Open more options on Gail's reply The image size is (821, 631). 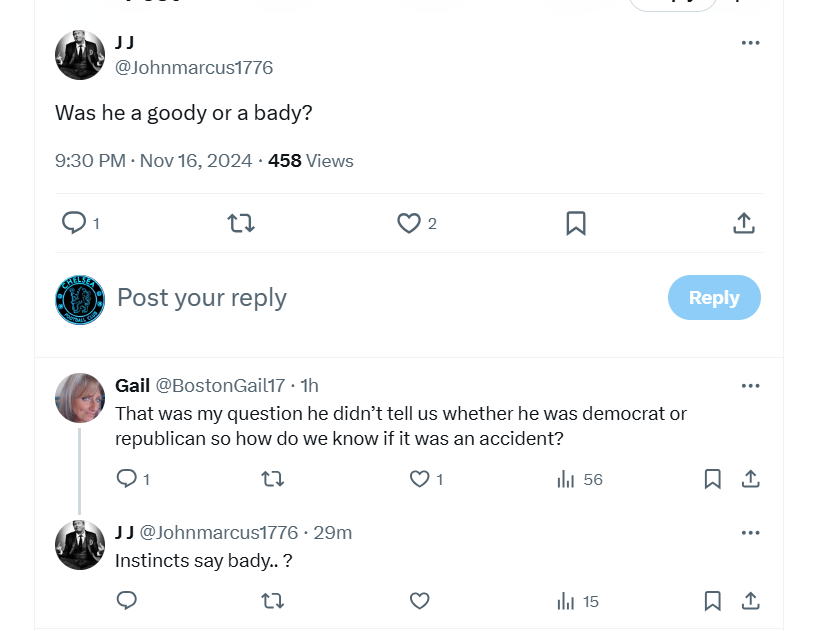tap(750, 386)
